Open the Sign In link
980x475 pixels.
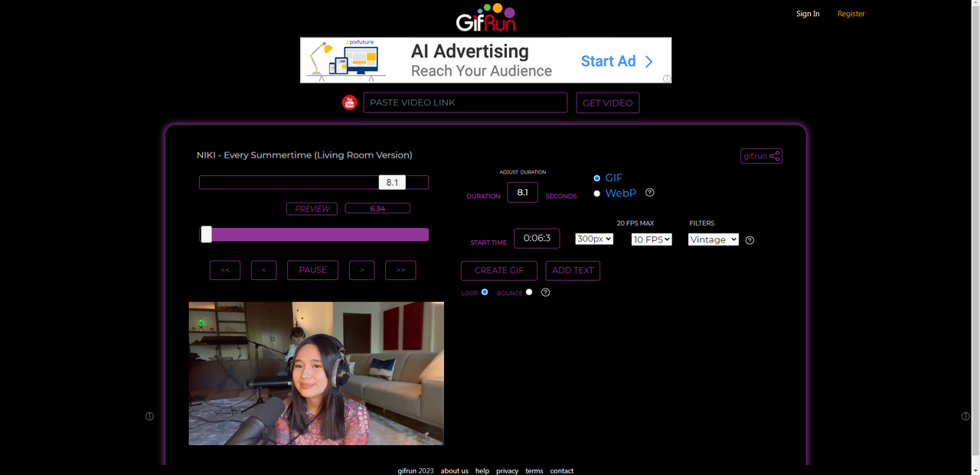pos(808,14)
